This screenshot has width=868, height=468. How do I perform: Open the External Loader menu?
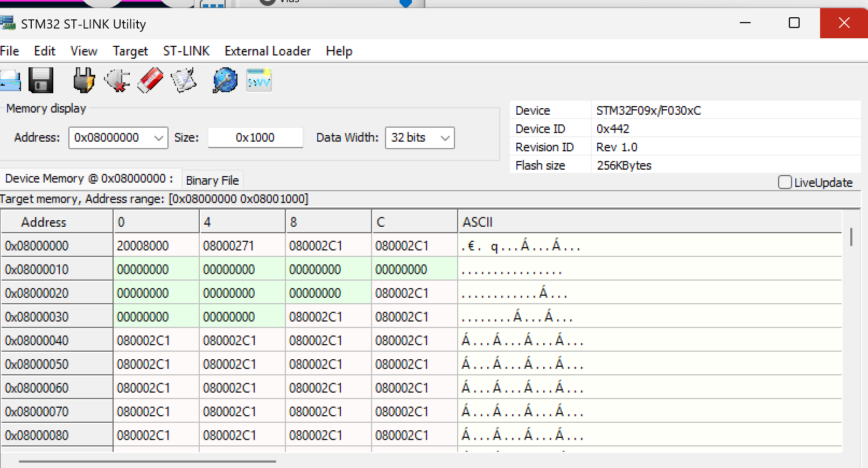click(x=268, y=51)
